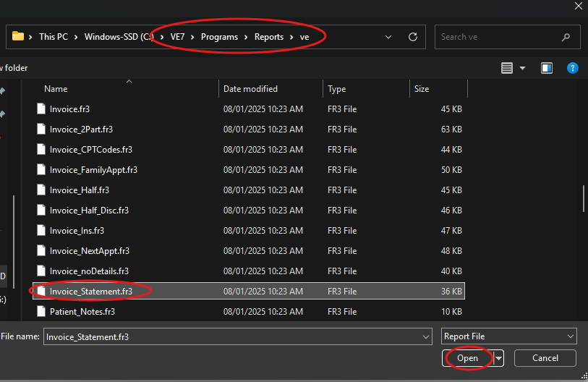Click the Cancel button
The height and width of the screenshot is (382, 588).
(x=545, y=358)
